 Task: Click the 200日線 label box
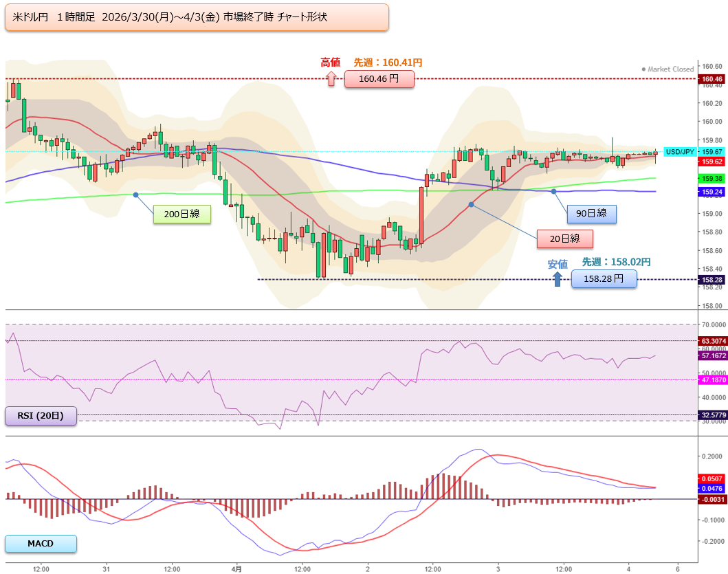click(182, 214)
